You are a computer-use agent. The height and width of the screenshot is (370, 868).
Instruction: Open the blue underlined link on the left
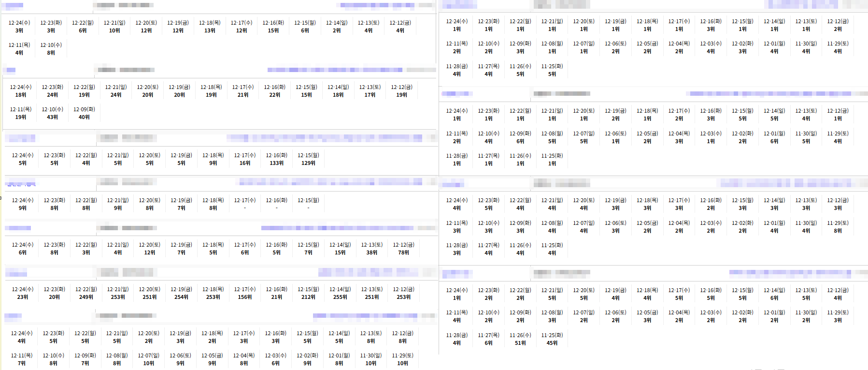[20, 184]
